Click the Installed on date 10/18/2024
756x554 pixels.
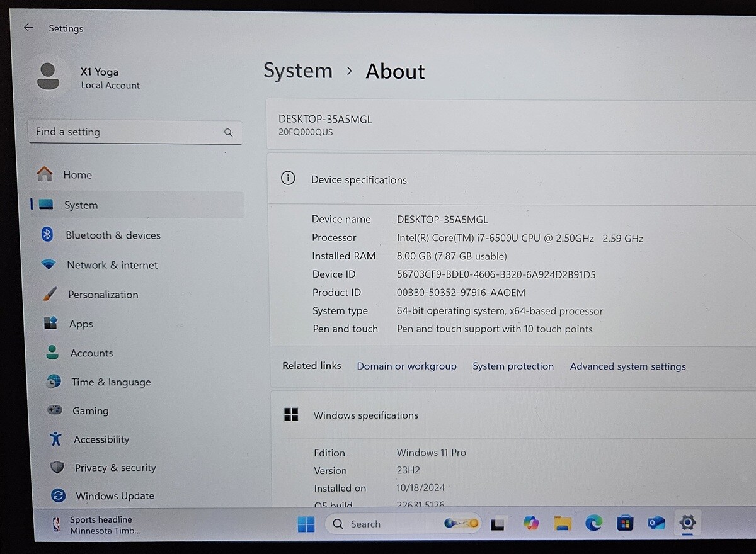point(420,488)
